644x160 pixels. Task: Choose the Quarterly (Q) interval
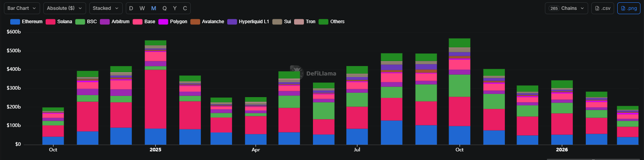pyautogui.click(x=164, y=8)
